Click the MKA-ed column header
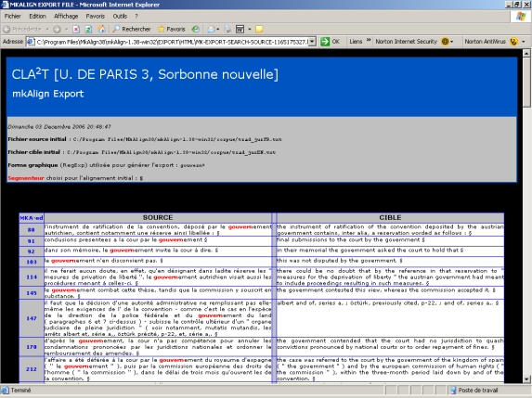Image resolution: width=532 pixels, height=398 pixels. (x=32, y=218)
